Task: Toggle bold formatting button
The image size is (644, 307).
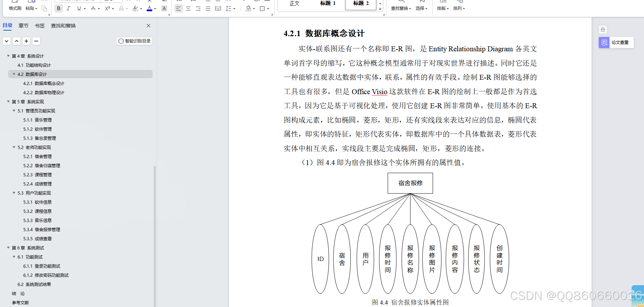Action: click(x=59, y=8)
